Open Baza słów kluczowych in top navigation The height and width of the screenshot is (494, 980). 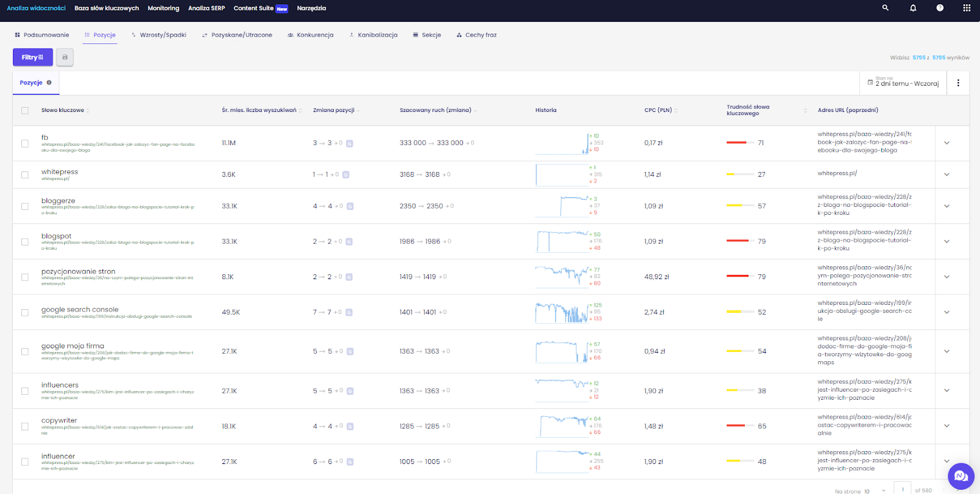tap(107, 8)
